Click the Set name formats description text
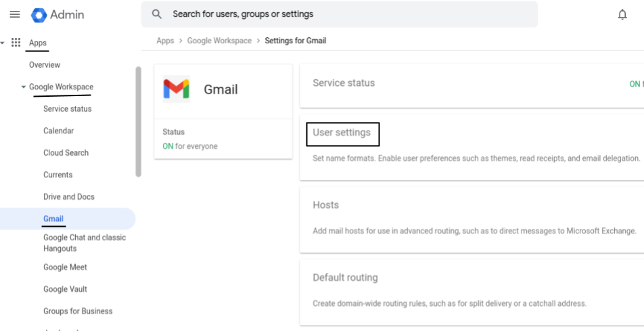This screenshot has width=644, height=331. [x=476, y=158]
